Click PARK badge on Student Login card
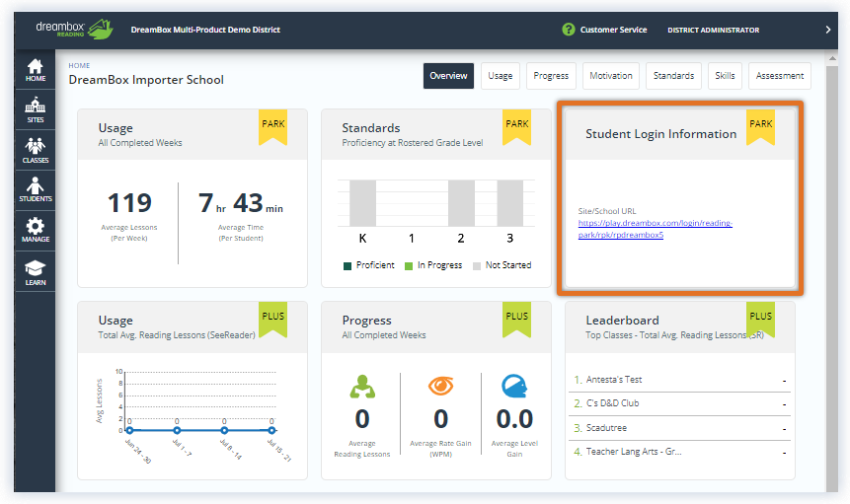Screen dimensions: 850x504 [760, 128]
